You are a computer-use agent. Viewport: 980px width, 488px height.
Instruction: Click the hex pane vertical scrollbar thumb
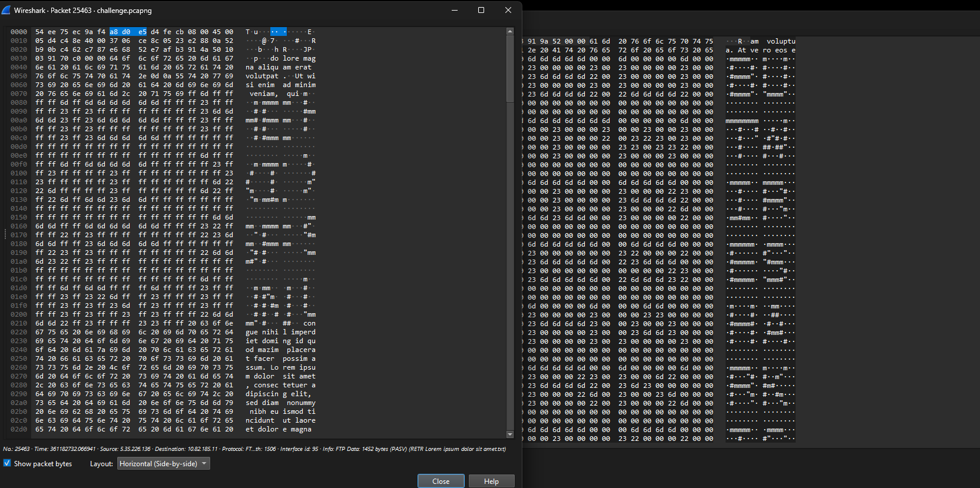[x=510, y=68]
